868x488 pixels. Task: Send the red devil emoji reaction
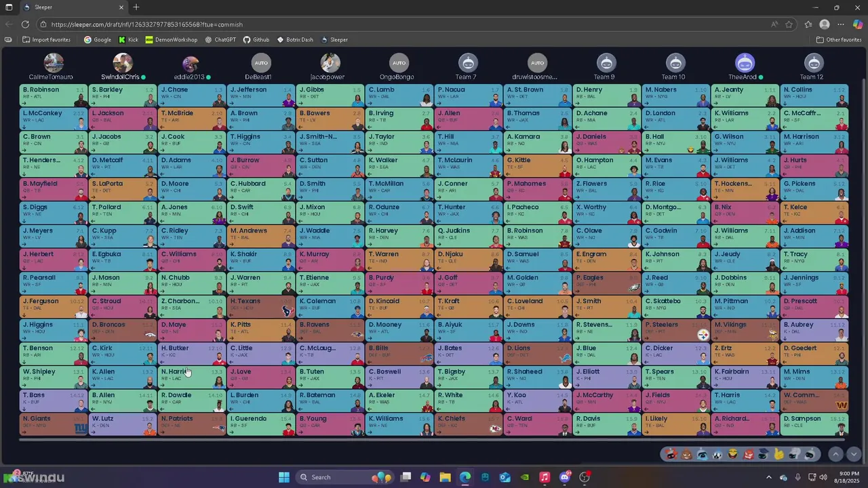point(749,454)
